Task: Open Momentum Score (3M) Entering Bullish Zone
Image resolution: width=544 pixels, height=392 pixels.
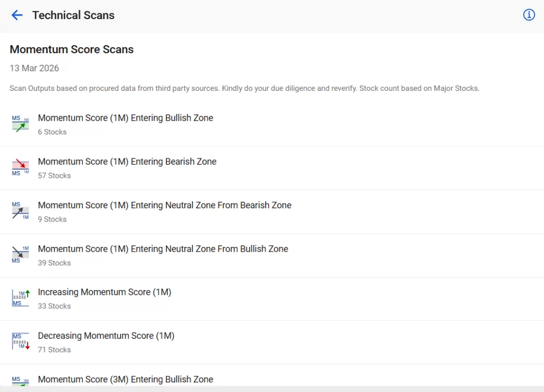Action: 125,379
